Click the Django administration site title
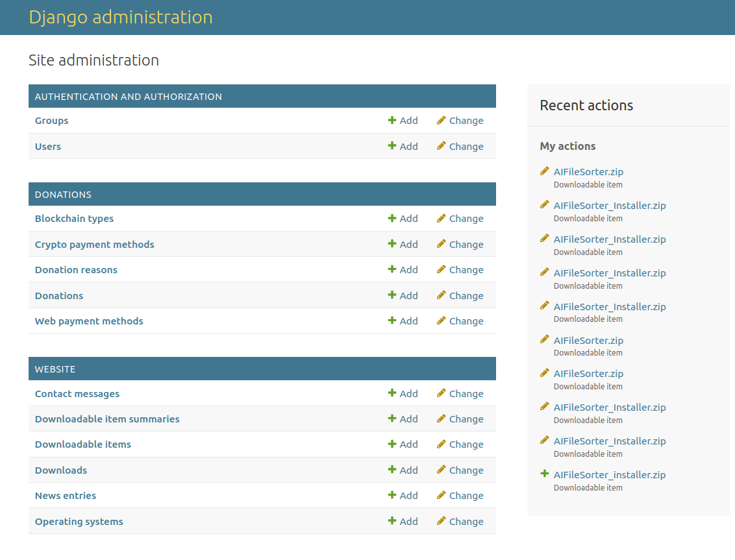The image size is (735, 560). [x=121, y=17]
